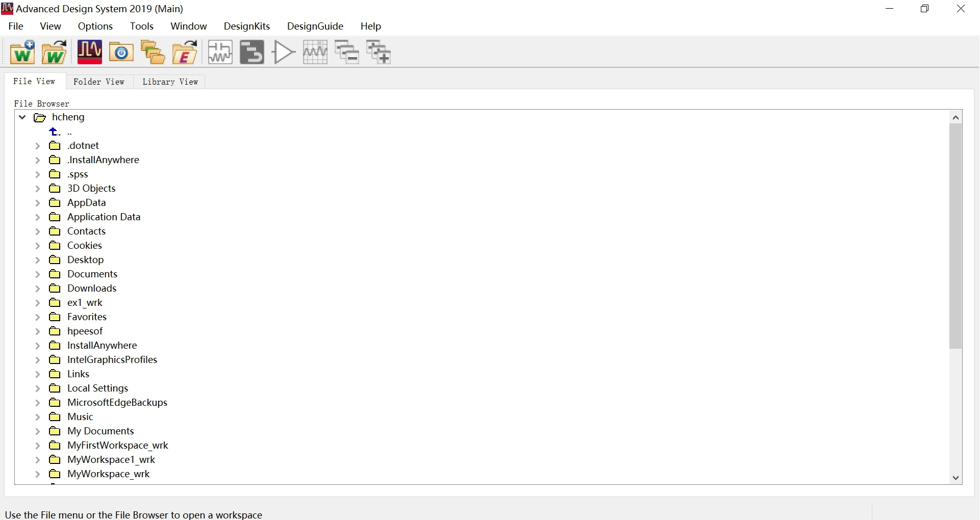Expand the Downloads folder
Viewport: 980px width, 520px height.
[x=38, y=289]
